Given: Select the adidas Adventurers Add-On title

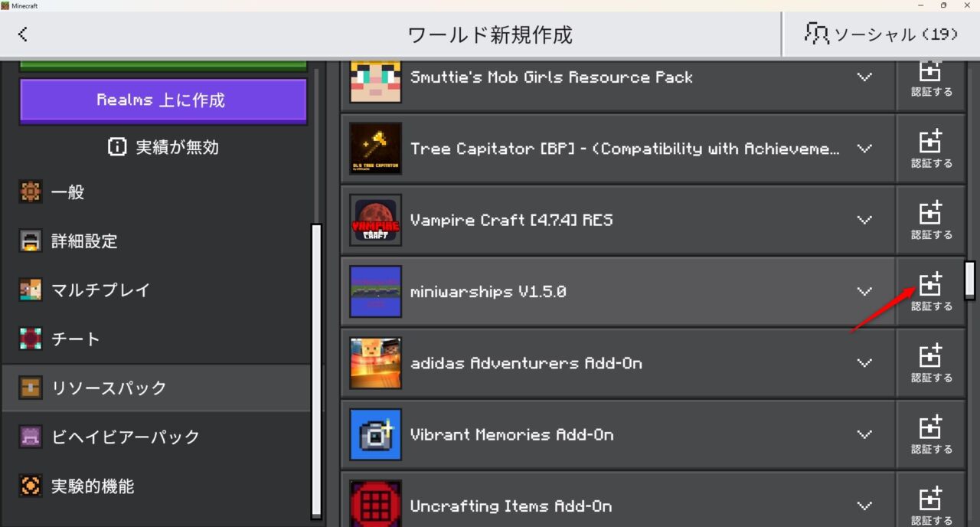Looking at the screenshot, I should [526, 363].
